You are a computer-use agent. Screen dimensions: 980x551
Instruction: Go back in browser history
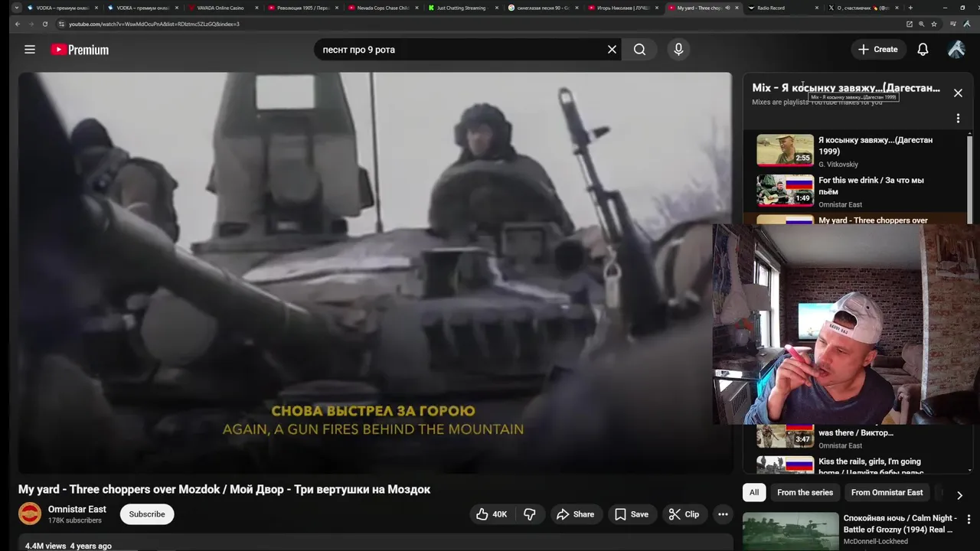point(18,24)
